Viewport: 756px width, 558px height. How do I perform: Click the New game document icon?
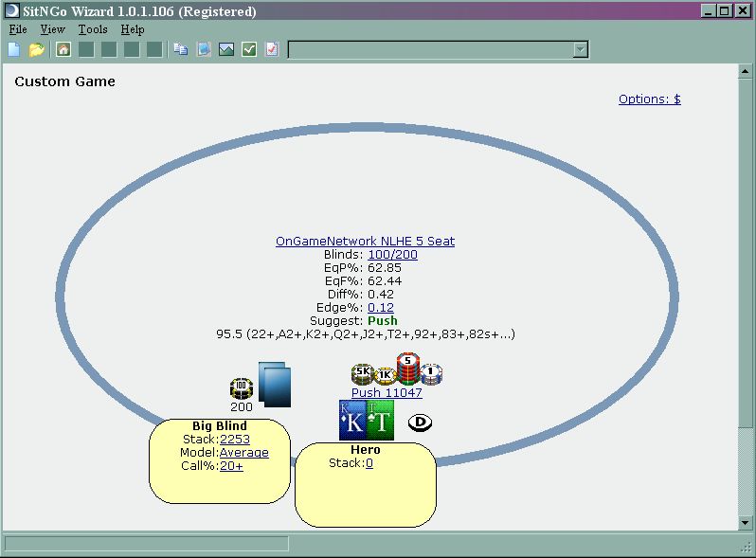(13, 49)
